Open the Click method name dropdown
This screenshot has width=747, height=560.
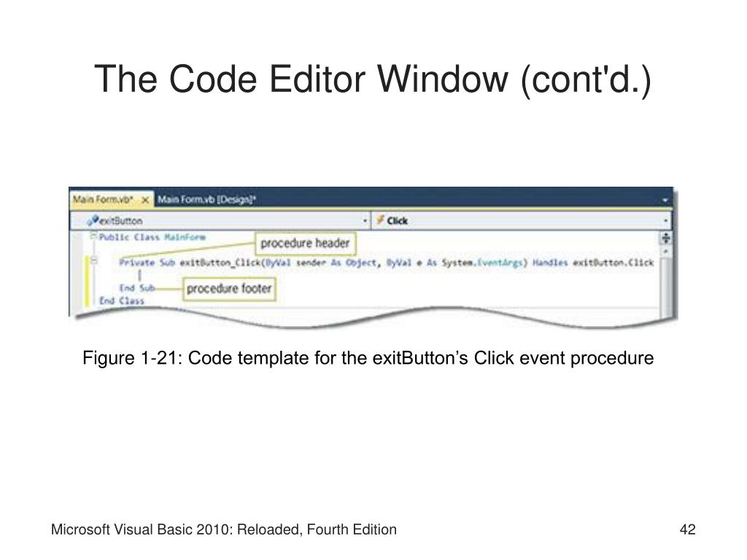tap(521, 221)
